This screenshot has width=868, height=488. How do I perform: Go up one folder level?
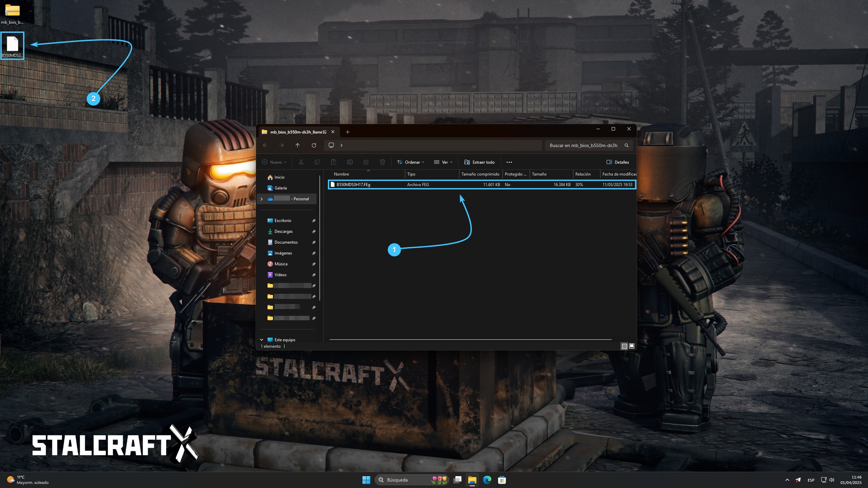click(298, 145)
